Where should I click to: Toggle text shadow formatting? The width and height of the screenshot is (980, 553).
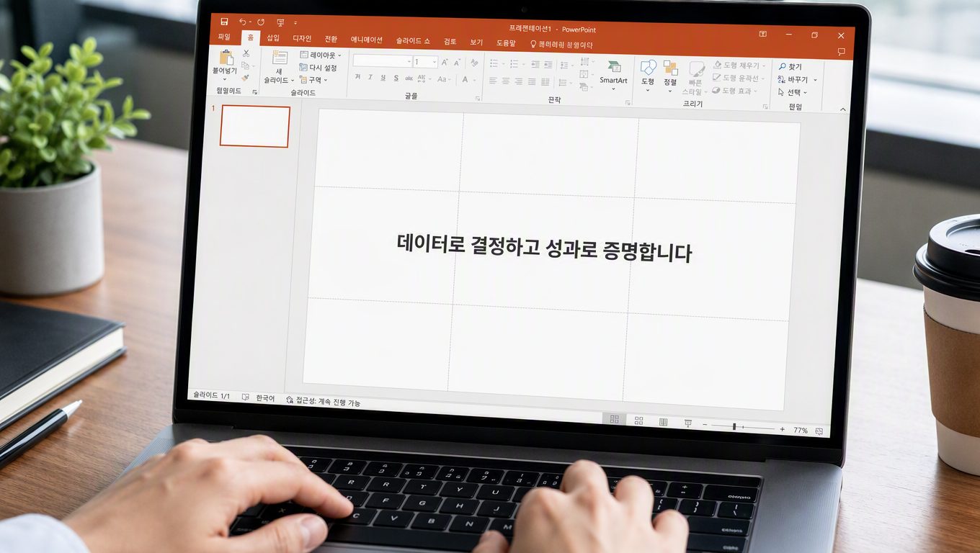point(396,78)
